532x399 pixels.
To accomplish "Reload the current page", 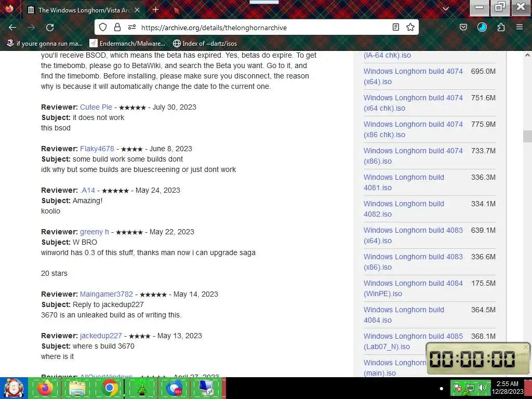I will (x=50, y=27).
